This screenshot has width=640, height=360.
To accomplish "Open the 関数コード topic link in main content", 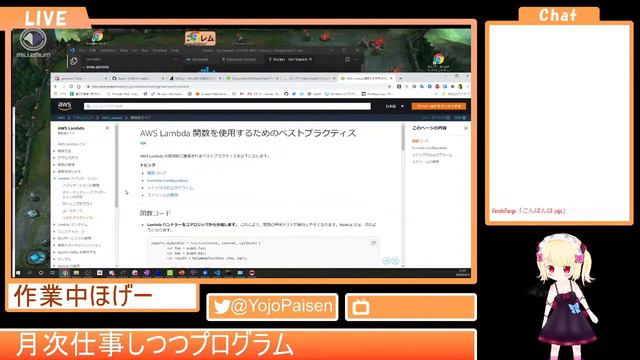I will point(157,173).
